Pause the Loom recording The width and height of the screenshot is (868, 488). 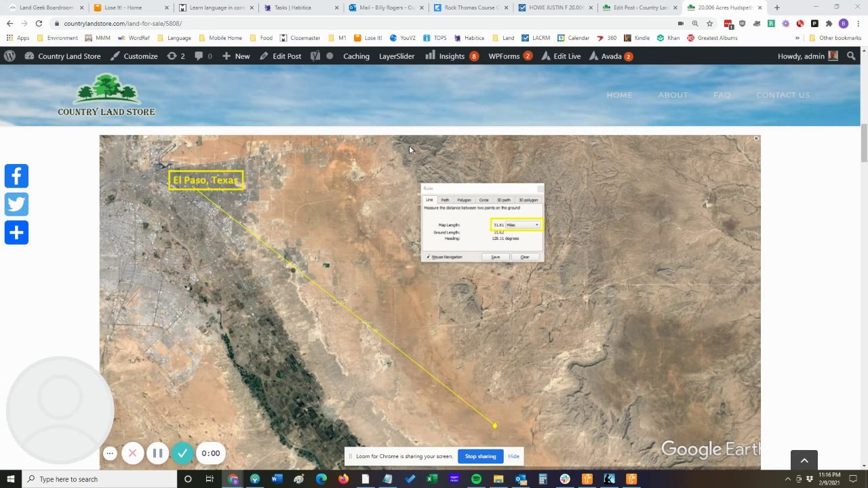(x=157, y=453)
